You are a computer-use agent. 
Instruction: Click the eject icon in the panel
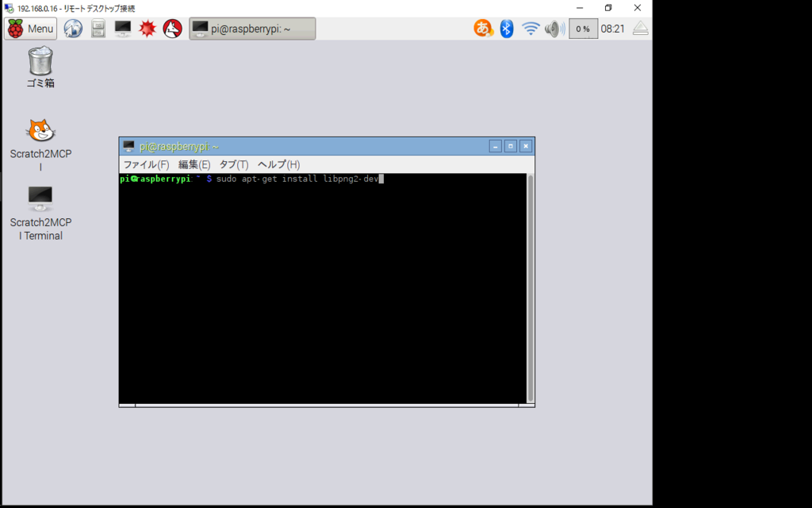[641, 29]
